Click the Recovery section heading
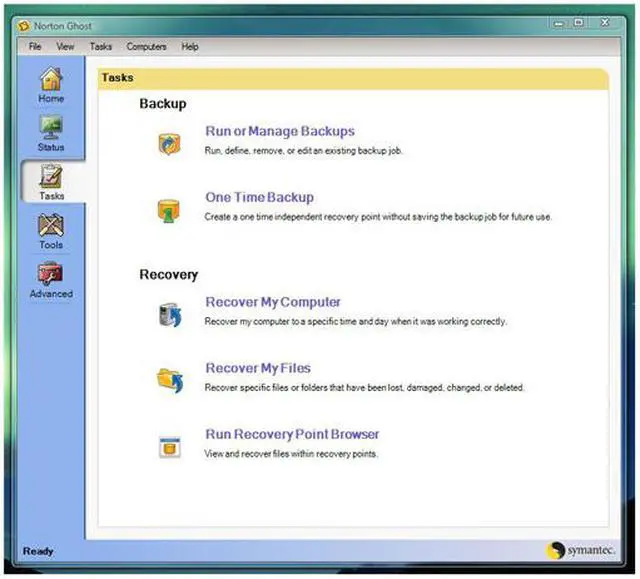 click(x=169, y=275)
